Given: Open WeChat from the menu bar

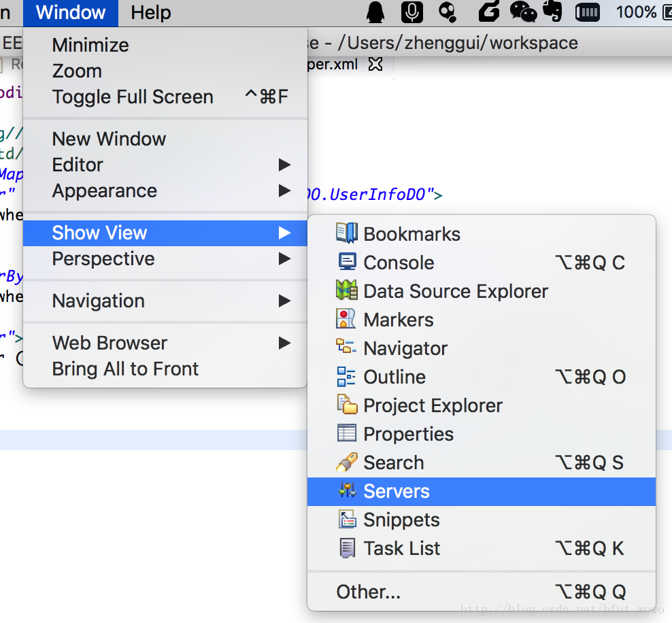Looking at the screenshot, I should tap(522, 12).
